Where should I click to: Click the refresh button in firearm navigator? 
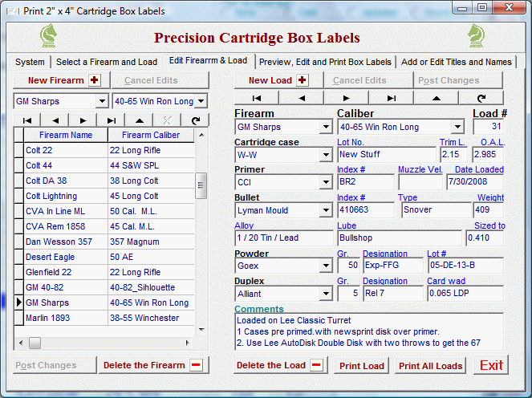click(x=196, y=120)
